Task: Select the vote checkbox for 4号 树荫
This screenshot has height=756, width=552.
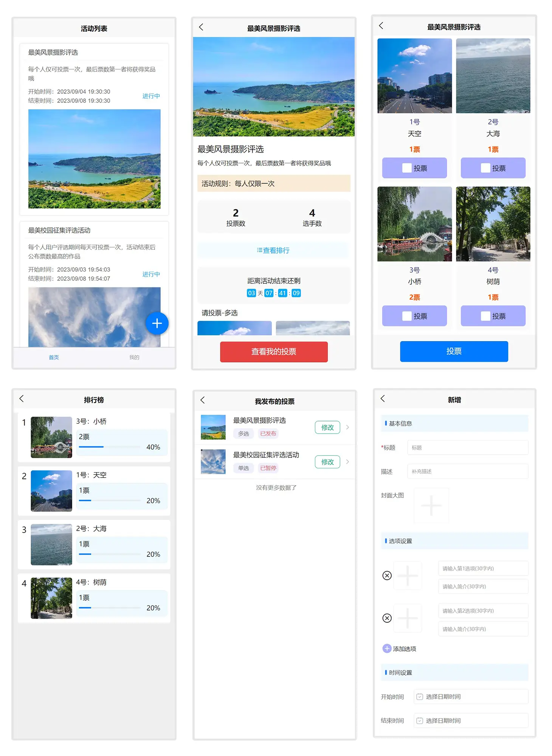Action: [485, 316]
